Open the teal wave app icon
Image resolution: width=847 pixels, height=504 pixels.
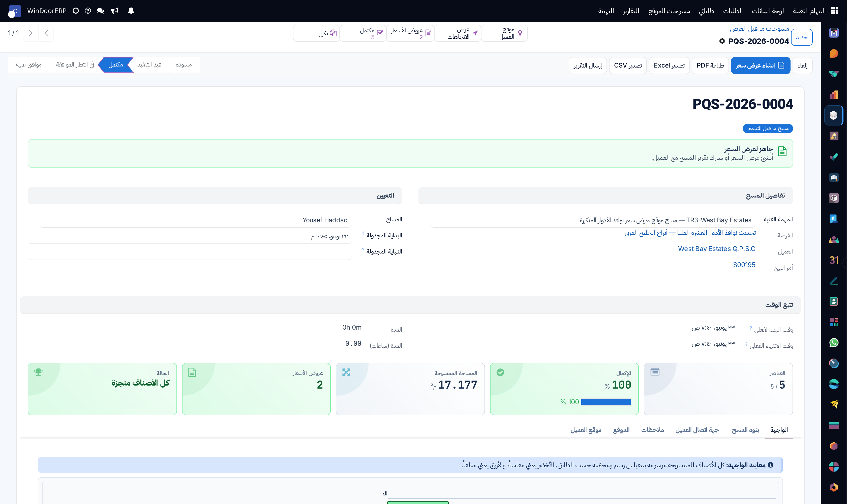[x=833, y=384]
